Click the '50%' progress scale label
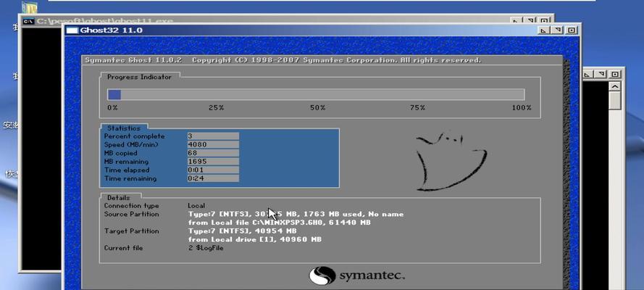Image resolution: width=644 pixels, height=290 pixels. pyautogui.click(x=317, y=107)
